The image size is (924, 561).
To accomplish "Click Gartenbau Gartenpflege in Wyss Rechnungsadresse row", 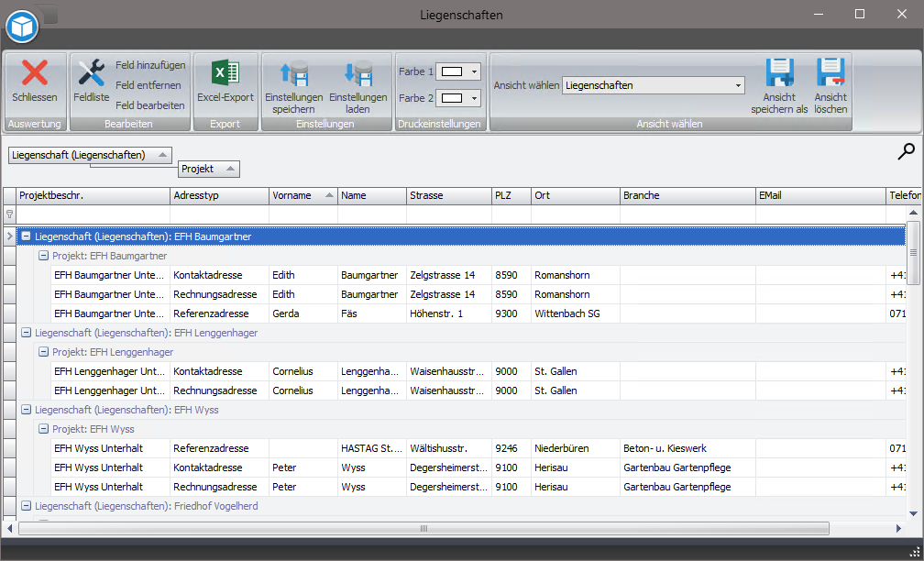I will pyautogui.click(x=687, y=487).
